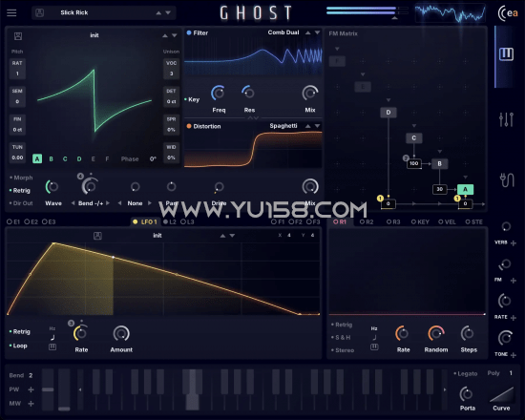This screenshot has height=420, width=525.
Task: Select note sync icon for Random rate
Action: 374,338
